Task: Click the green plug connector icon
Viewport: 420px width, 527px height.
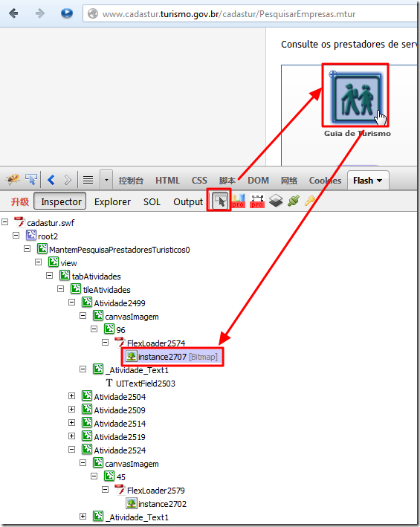Action: point(294,201)
